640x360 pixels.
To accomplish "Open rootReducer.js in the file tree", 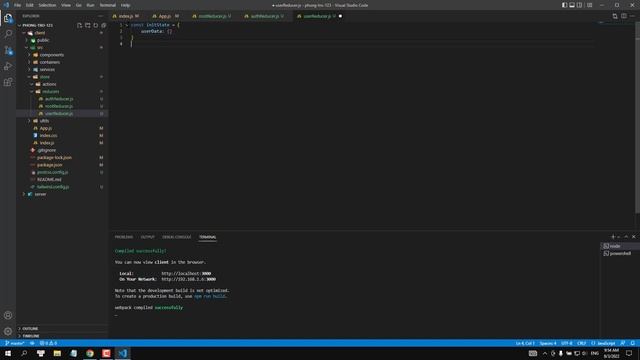I will tap(61, 107).
